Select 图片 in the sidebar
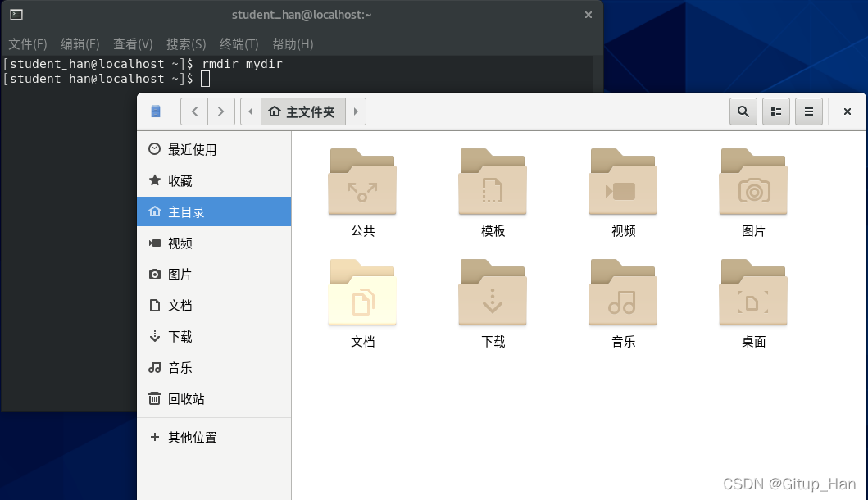The width and height of the screenshot is (868, 500). point(214,274)
